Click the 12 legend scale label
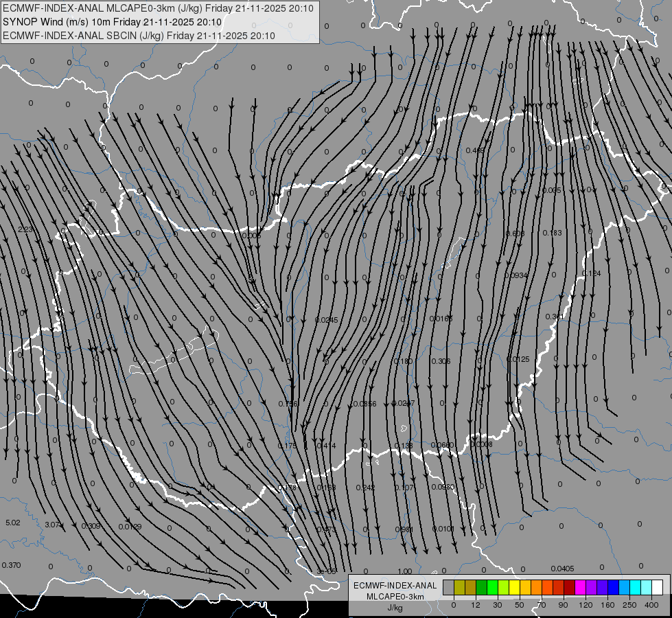Image resolution: width=672 pixels, height=618 pixels. (475, 605)
